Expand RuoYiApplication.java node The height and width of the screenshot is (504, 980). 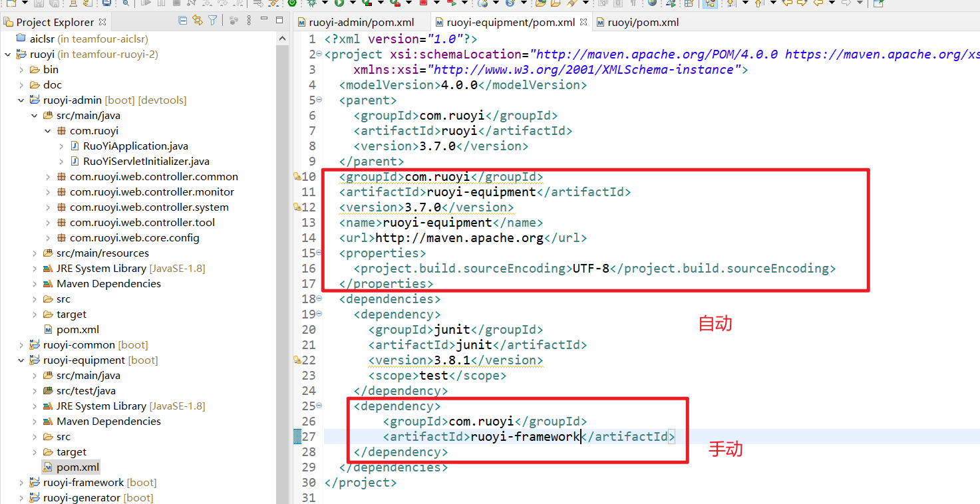[61, 146]
